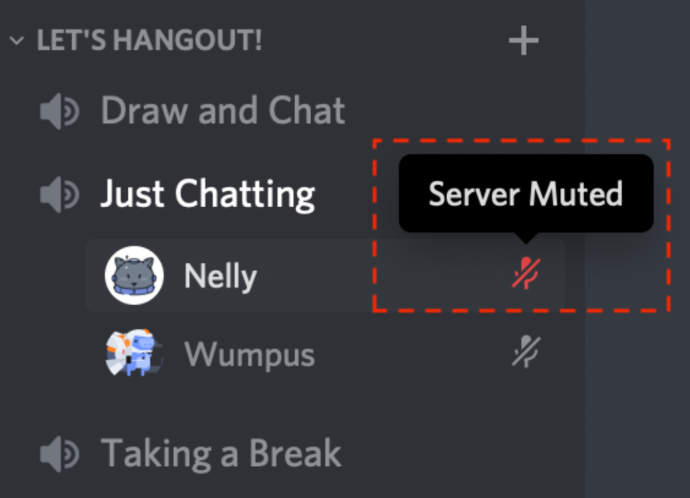The height and width of the screenshot is (498, 690).
Task: Join the Taking a Break voice channel
Action: [282, 454]
